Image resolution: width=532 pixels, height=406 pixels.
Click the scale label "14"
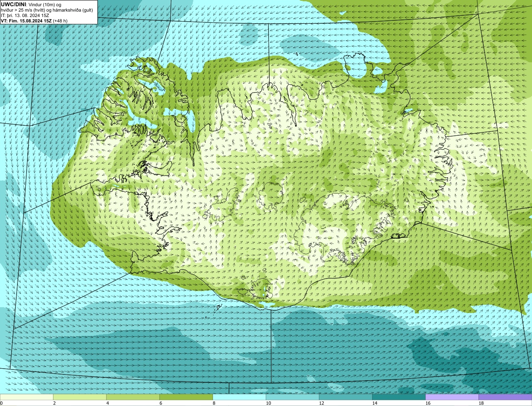click(x=375, y=403)
